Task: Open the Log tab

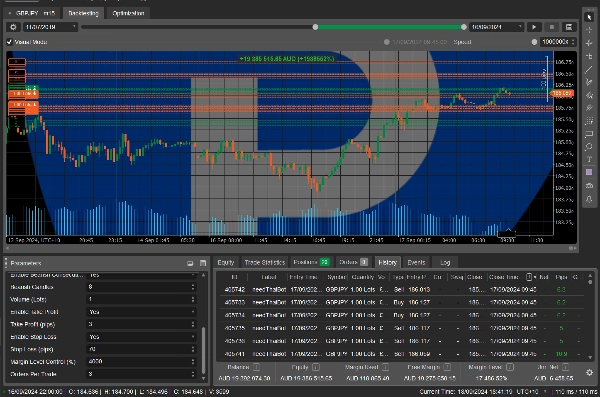Action: (x=445, y=262)
